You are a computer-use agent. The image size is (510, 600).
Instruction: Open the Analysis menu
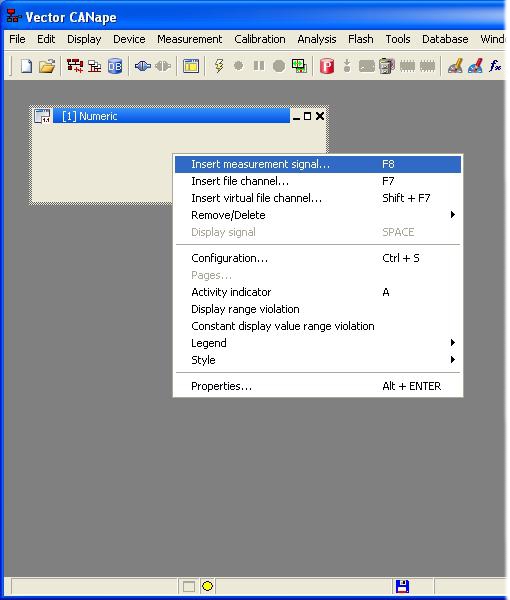[x=317, y=39]
